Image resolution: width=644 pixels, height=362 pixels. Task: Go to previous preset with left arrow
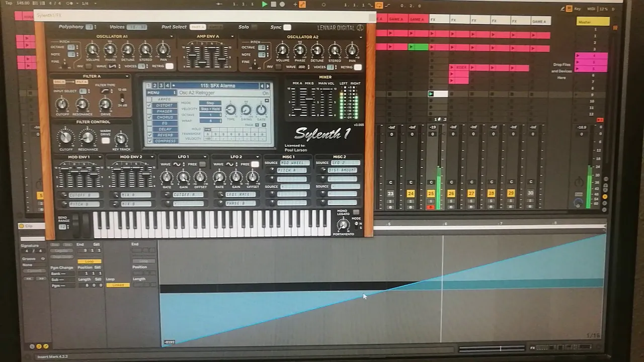(262, 86)
